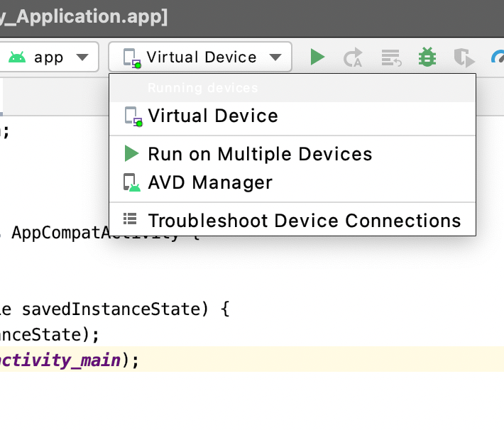
Task: Click the Profile app gauge icon
Action: pyautogui.click(x=498, y=57)
